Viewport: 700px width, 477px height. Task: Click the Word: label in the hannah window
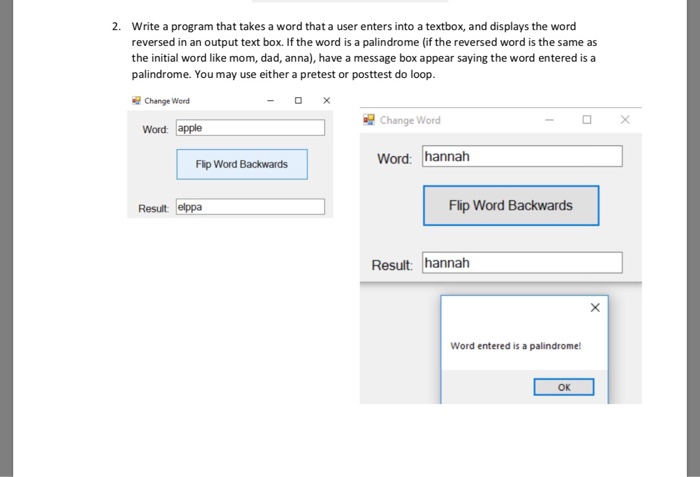coord(395,159)
